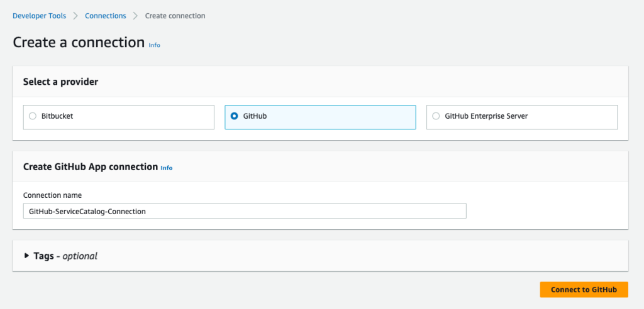Viewport: 644px width, 309px height.
Task: Click the Connection name label
Action: click(x=53, y=195)
